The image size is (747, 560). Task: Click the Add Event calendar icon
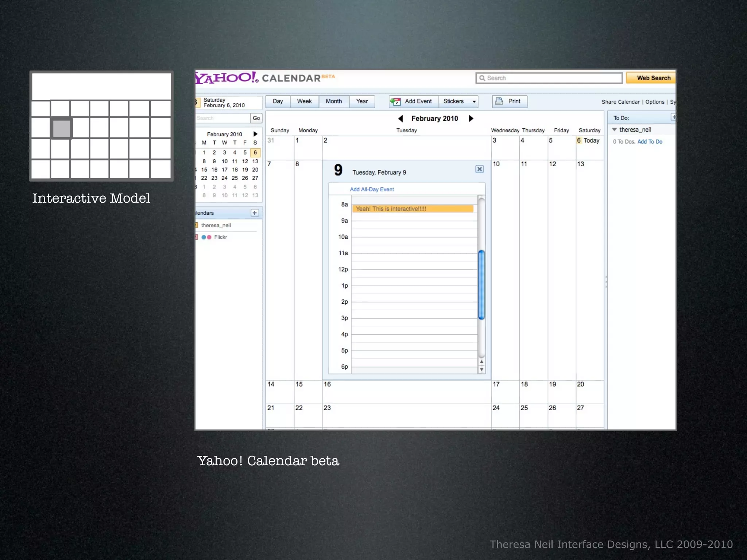coord(395,101)
